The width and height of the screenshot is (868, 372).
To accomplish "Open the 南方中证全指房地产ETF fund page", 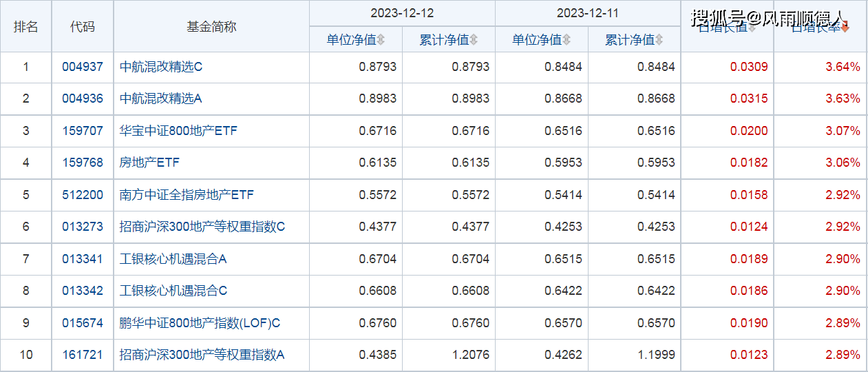I will pos(187,195).
